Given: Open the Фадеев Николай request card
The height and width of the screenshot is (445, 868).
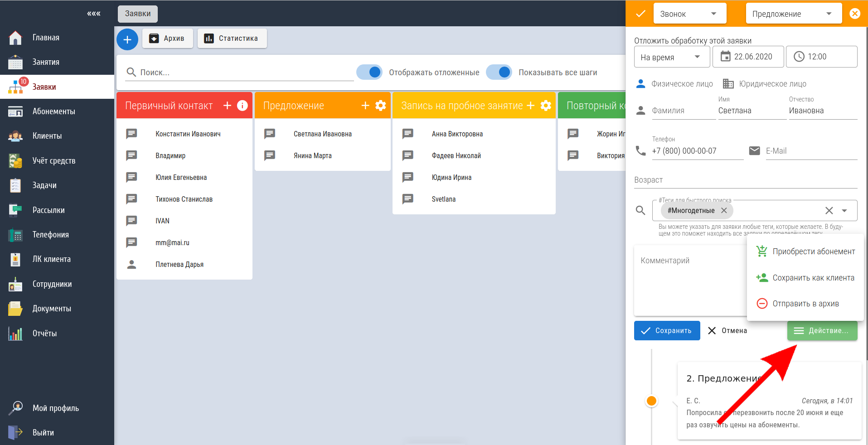Looking at the screenshot, I should point(474,155).
